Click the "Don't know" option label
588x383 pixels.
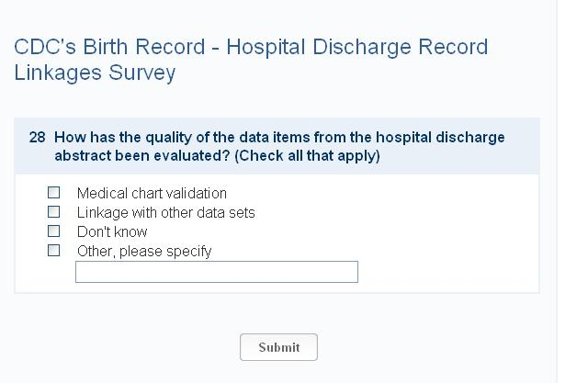pos(112,231)
